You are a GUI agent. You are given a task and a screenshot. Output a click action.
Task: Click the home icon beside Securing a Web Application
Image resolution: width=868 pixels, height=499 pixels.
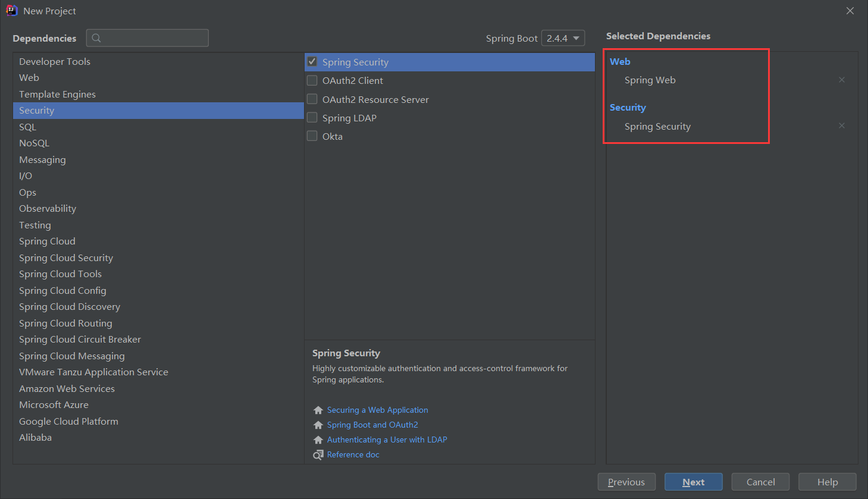click(318, 410)
